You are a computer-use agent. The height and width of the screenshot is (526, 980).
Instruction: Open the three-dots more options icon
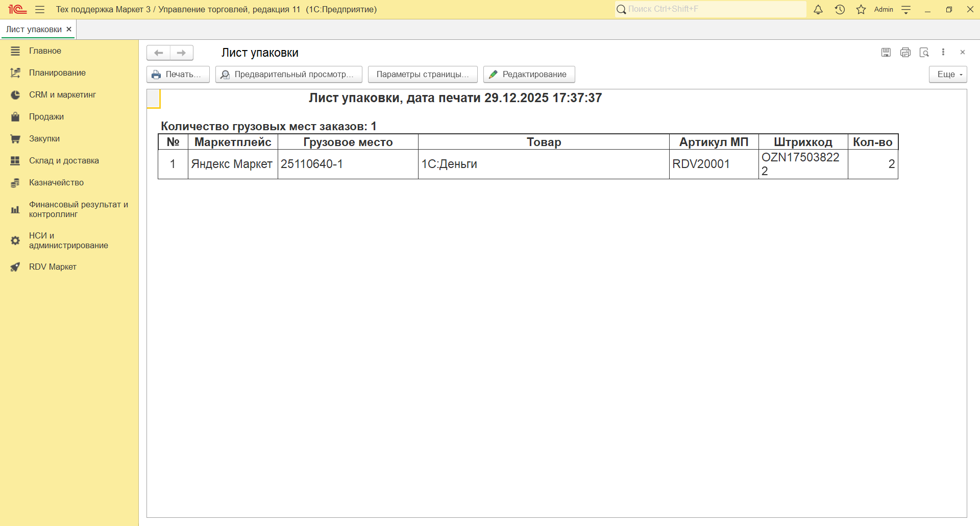[943, 52]
